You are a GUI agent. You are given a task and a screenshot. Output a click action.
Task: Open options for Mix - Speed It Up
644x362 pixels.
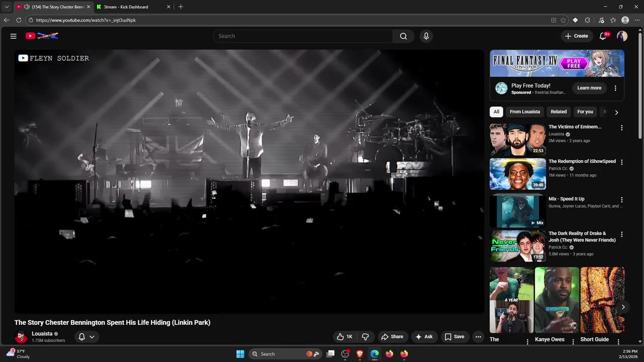622,200
